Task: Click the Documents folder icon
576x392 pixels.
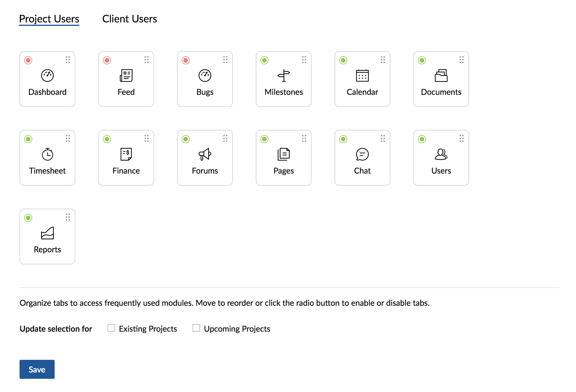Action: tap(441, 76)
